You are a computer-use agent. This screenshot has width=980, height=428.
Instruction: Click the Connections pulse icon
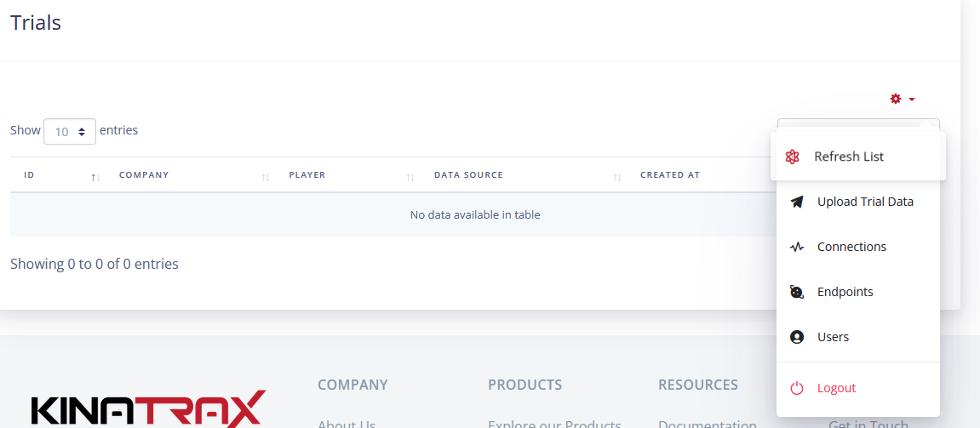[797, 247]
